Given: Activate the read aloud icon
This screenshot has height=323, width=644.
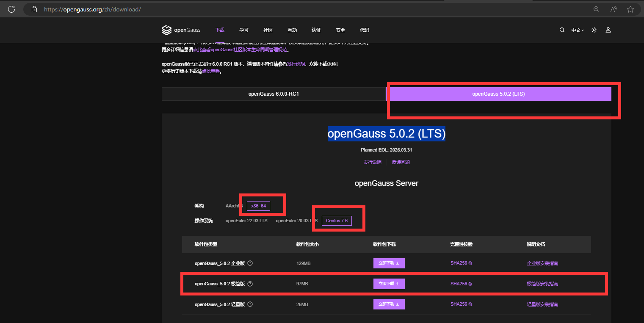Looking at the screenshot, I should point(614,9).
